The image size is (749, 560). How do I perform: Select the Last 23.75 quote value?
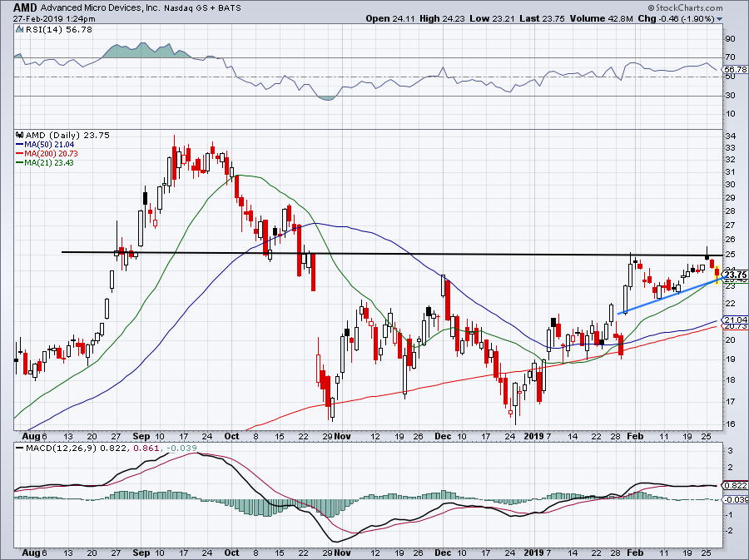point(542,18)
